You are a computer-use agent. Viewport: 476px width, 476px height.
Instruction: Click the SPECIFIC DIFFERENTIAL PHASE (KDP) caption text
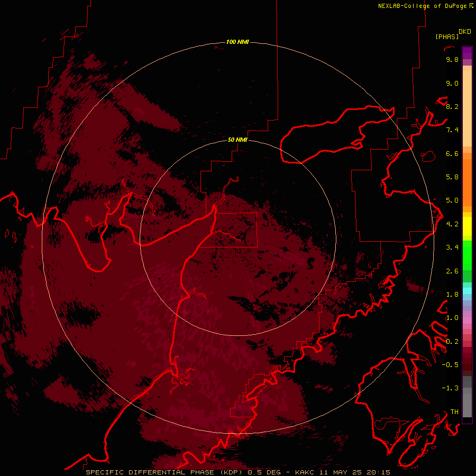[164, 472]
